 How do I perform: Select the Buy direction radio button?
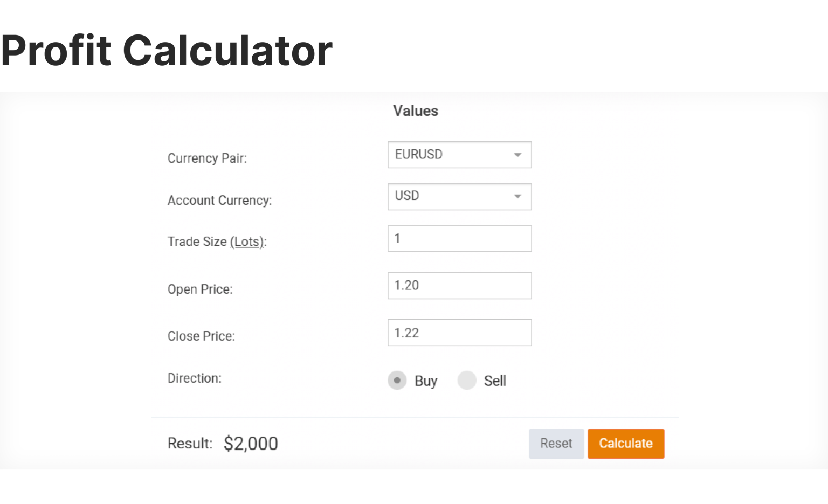coord(397,381)
